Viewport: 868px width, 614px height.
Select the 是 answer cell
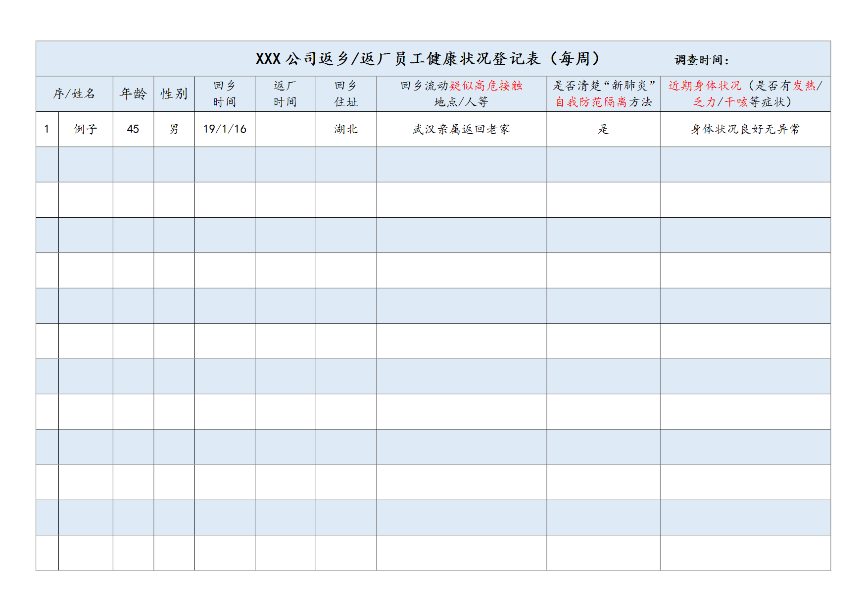click(x=603, y=129)
